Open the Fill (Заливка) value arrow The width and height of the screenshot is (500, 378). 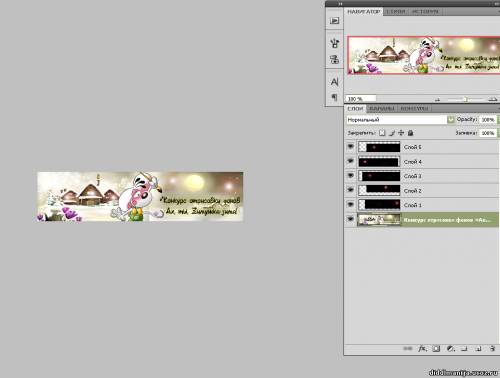tap(498, 133)
